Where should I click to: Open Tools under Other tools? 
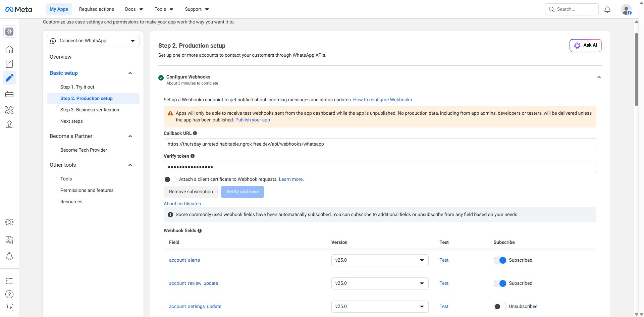pyautogui.click(x=66, y=179)
